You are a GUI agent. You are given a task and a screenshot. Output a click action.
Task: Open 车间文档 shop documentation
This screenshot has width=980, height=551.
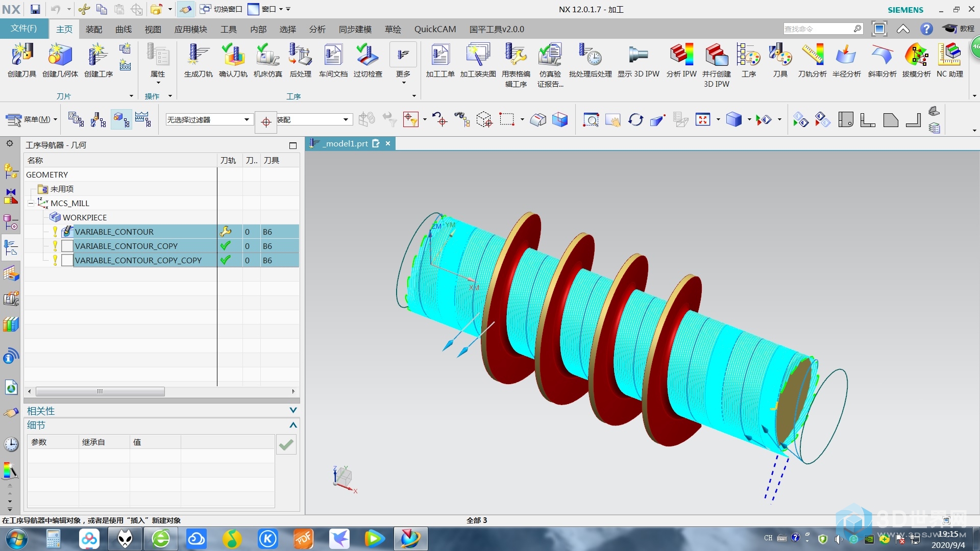tap(333, 55)
